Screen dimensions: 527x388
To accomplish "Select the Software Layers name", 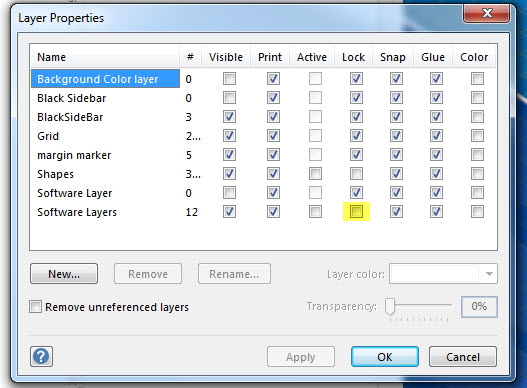I will [77, 212].
